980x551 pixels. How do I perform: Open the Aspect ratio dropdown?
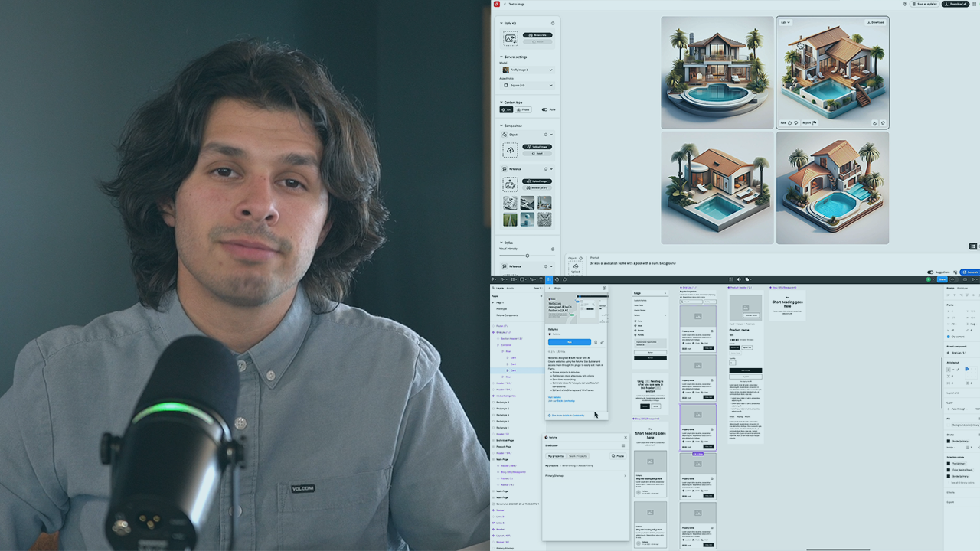tap(527, 85)
